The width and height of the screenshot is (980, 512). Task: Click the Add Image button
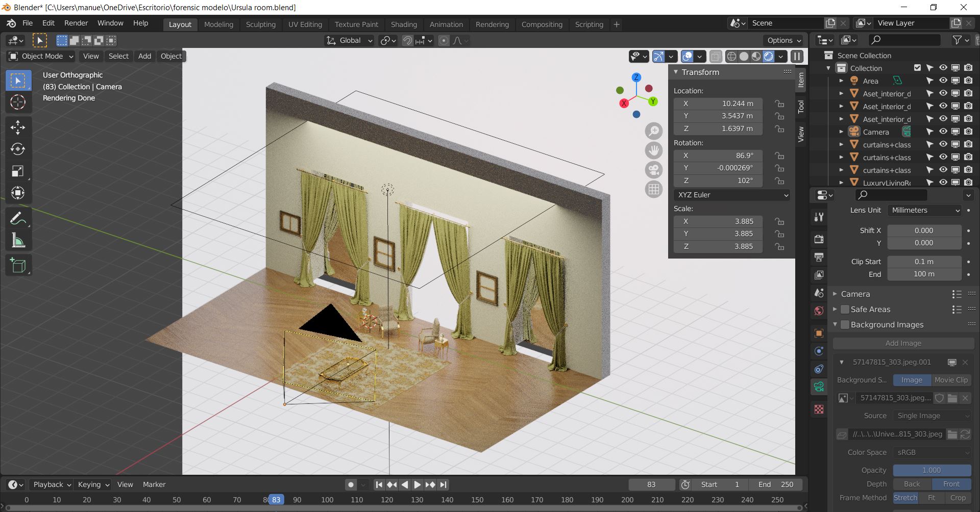coord(903,343)
